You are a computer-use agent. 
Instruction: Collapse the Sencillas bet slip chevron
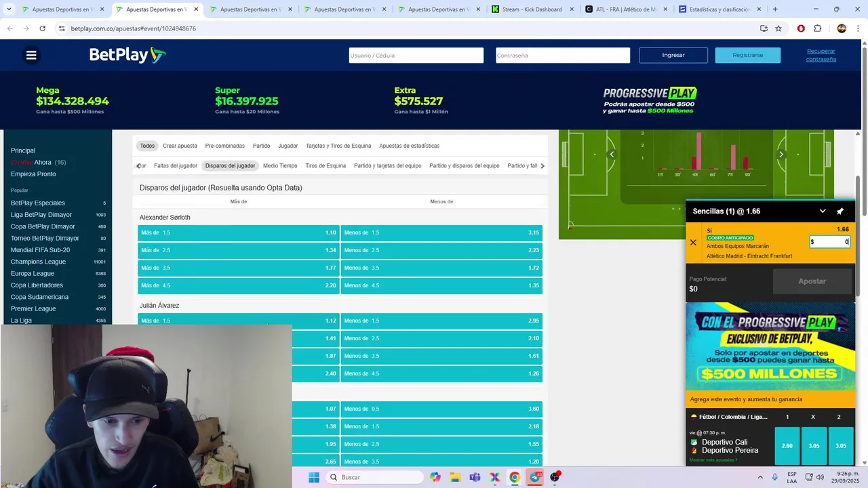(x=823, y=211)
